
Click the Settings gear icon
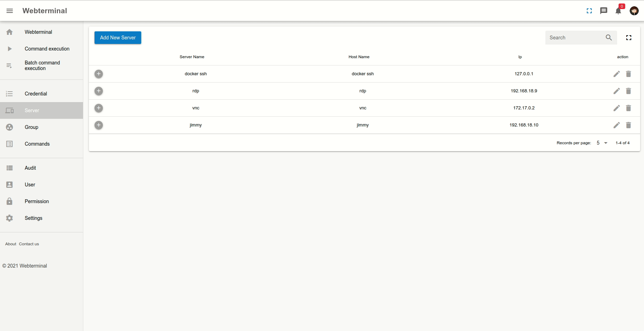(9, 218)
